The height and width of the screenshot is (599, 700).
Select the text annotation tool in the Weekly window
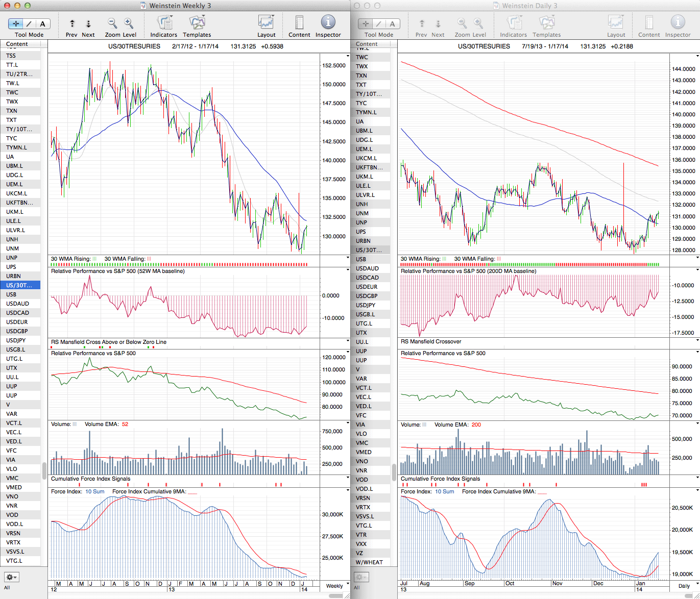coord(42,23)
